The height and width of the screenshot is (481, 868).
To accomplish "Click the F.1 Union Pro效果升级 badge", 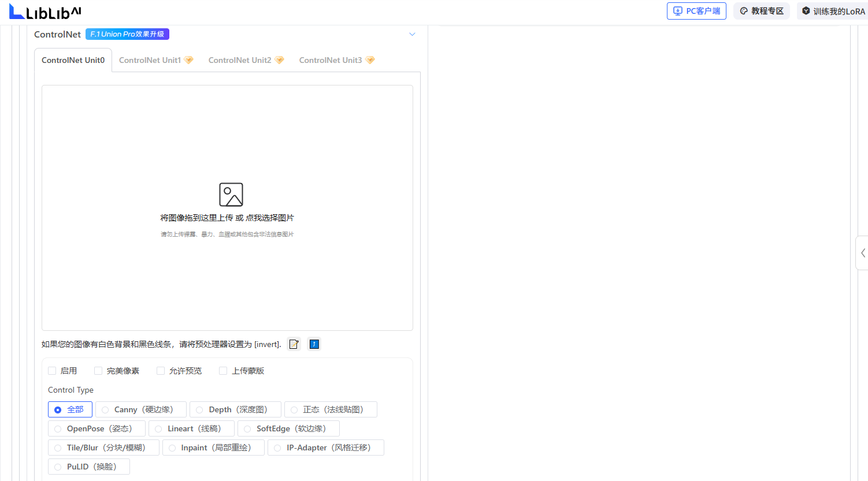I will [x=127, y=34].
